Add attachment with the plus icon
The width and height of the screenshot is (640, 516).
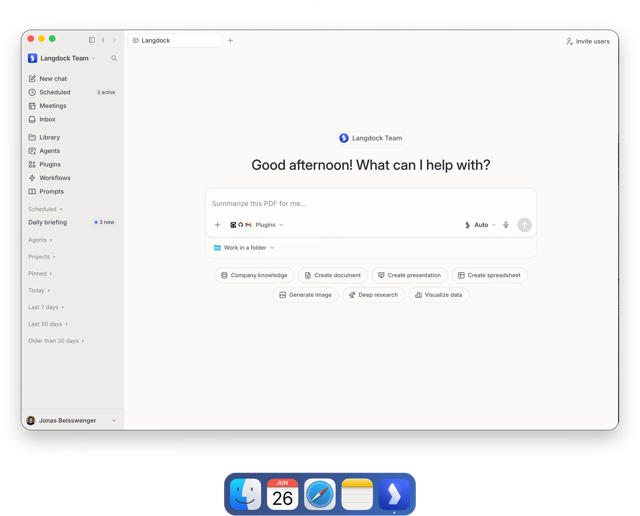click(x=218, y=225)
